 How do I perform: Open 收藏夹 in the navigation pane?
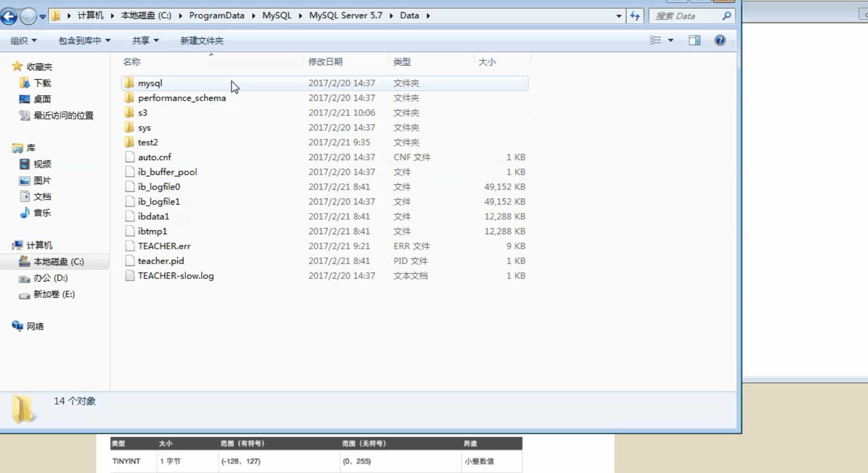point(39,66)
